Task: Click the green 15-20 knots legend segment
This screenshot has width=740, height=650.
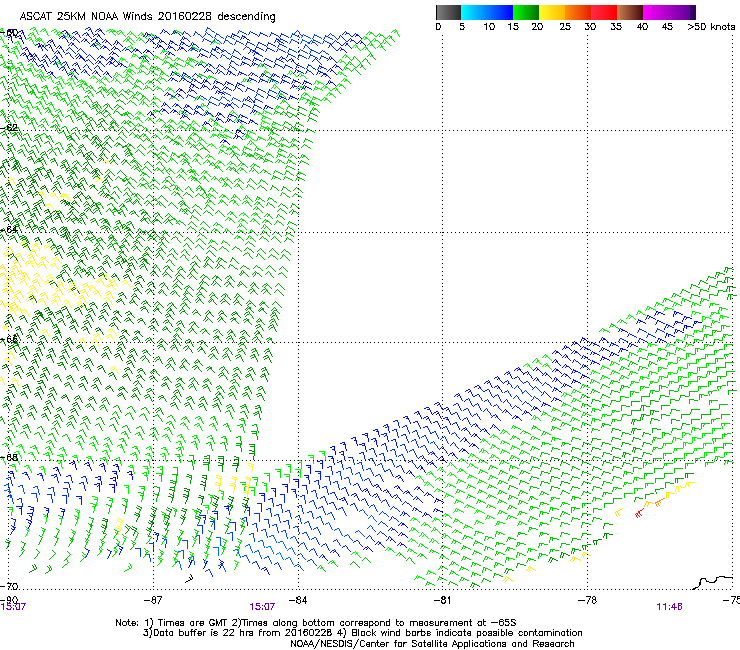Action: pos(526,12)
